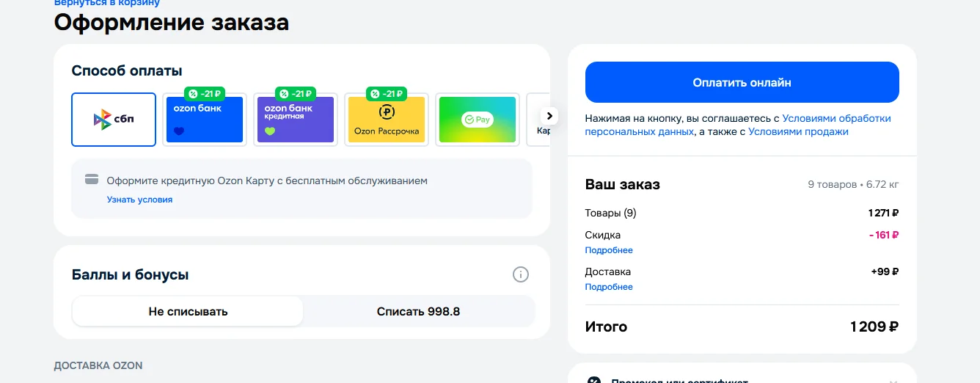Click the -21 ₽ badge on Ozon Банк кредитная
980x383 pixels.
tap(296, 94)
